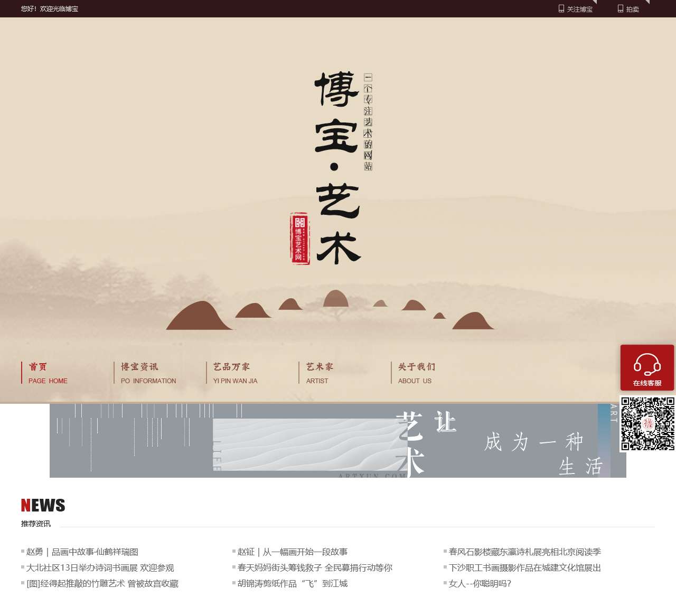Open article 赵征｜从一幅画开始一段故事

point(293,552)
